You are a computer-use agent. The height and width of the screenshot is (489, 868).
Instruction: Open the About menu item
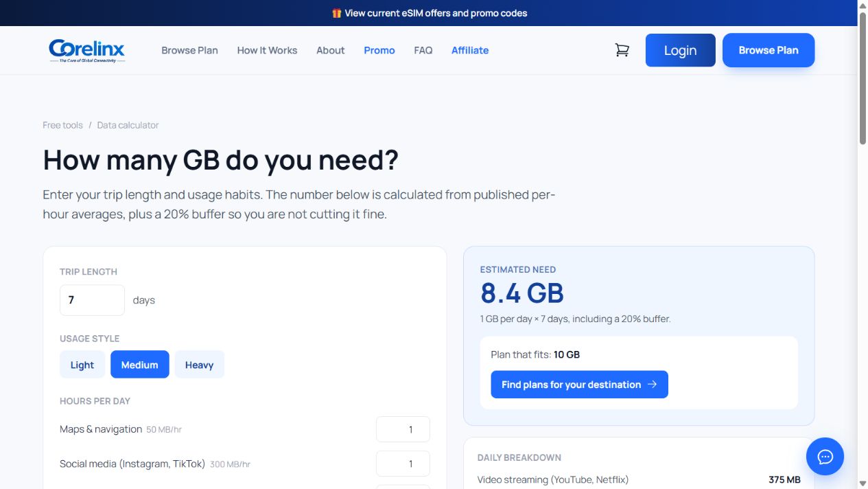pyautogui.click(x=331, y=50)
